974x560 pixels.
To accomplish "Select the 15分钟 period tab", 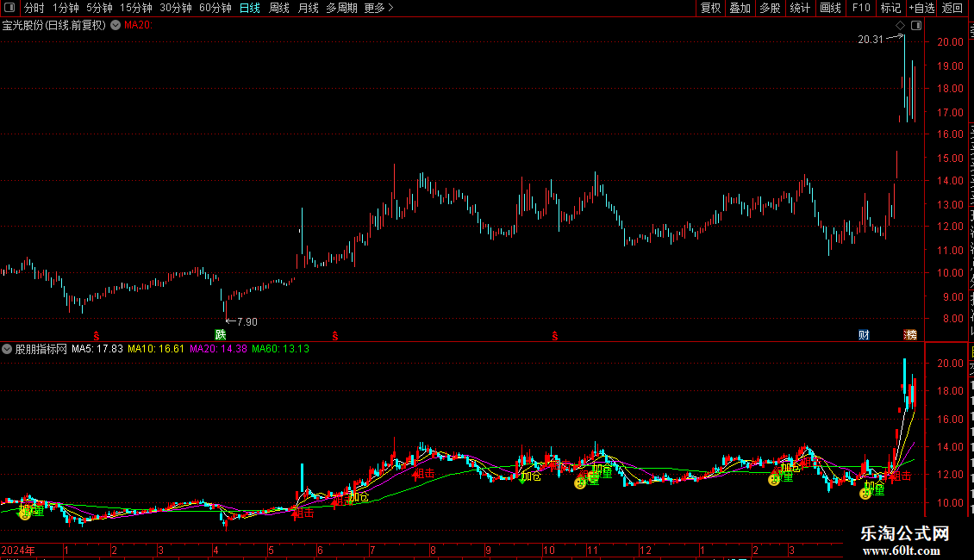I will (x=136, y=8).
